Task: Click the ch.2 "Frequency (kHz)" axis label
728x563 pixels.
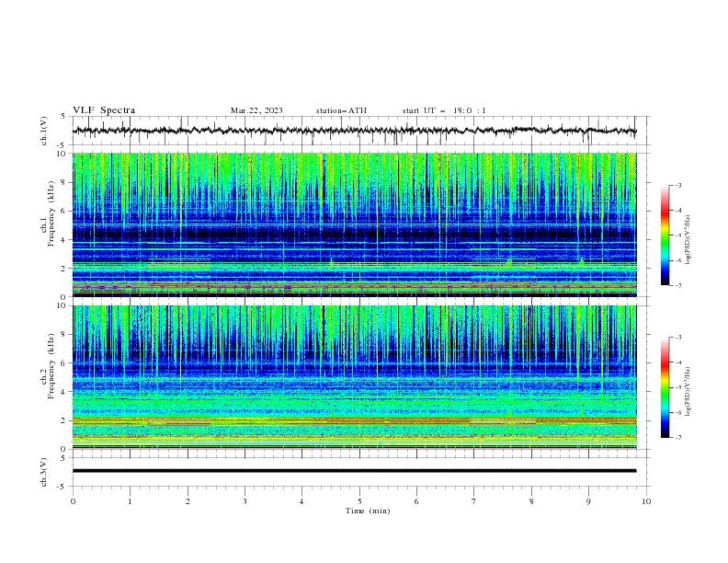Action: click(51, 365)
